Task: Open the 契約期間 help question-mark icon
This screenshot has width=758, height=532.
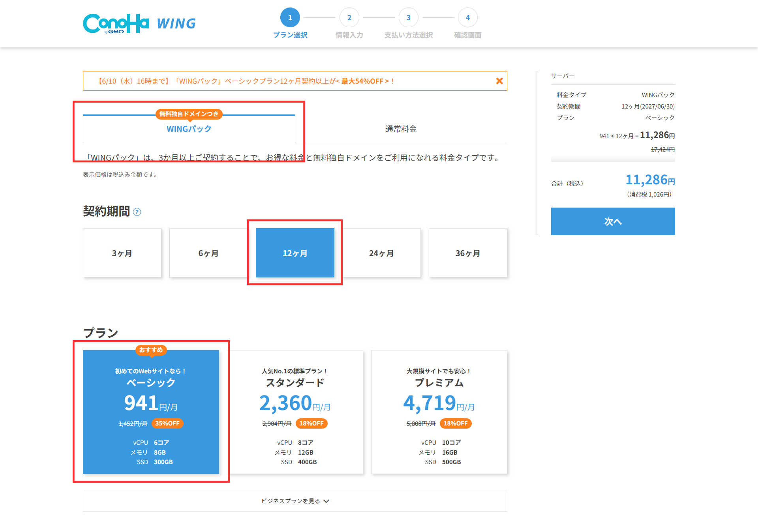Action: point(137,212)
